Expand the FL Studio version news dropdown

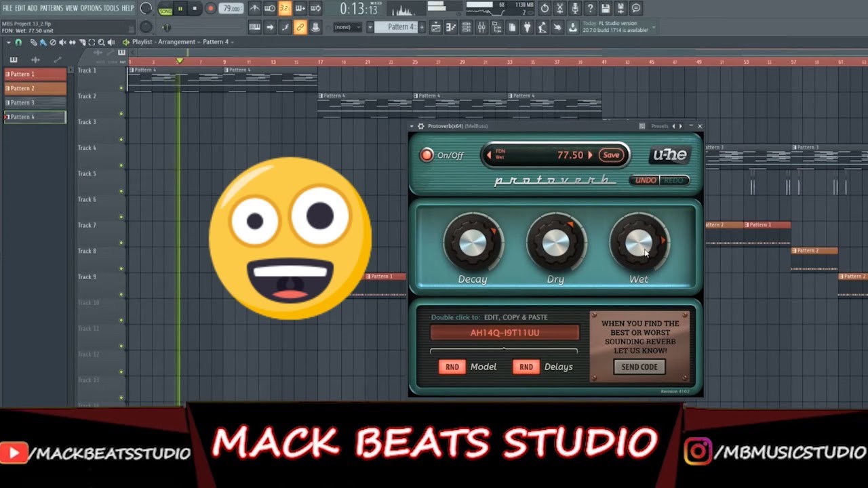click(x=654, y=28)
